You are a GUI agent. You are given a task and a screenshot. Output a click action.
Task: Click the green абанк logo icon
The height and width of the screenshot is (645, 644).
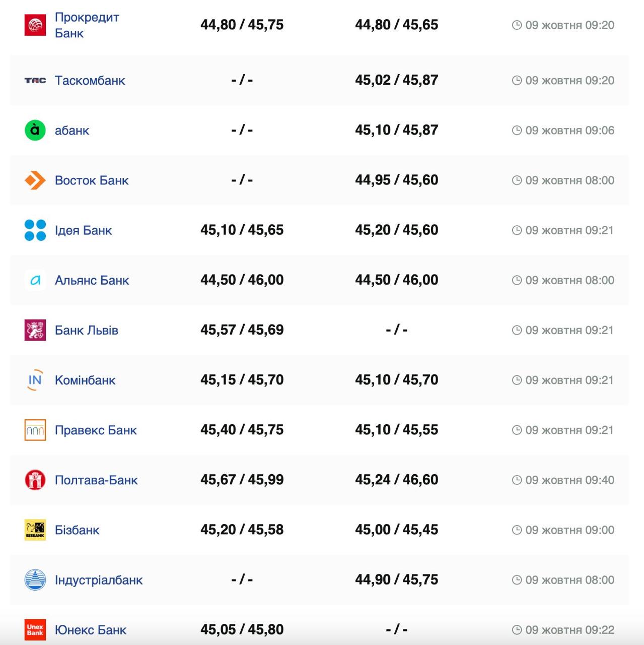(x=35, y=131)
